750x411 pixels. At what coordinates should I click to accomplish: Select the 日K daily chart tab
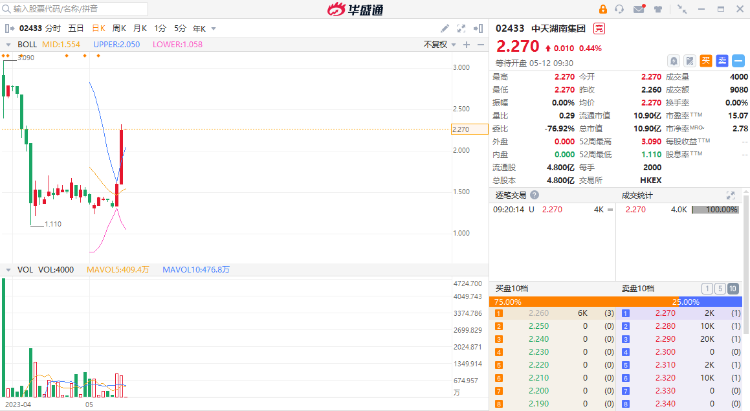click(x=99, y=29)
